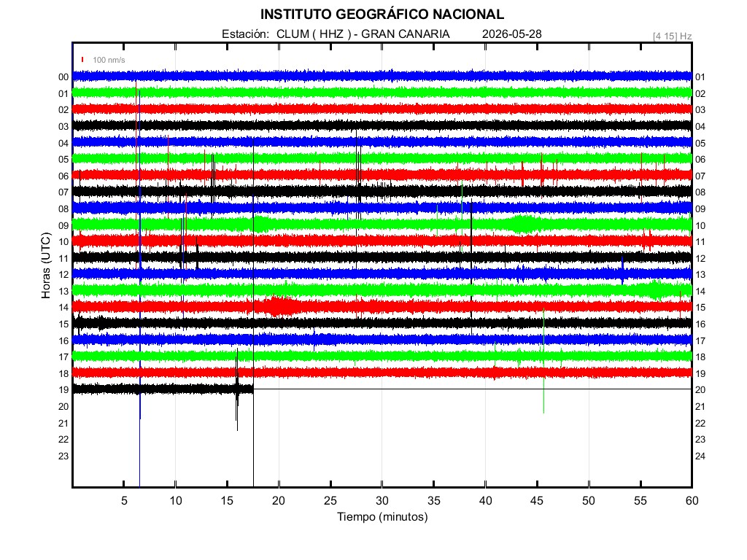Viewport: 747px width, 560px height.
Task: Click hour label 24 on right axis
Action: coord(700,456)
